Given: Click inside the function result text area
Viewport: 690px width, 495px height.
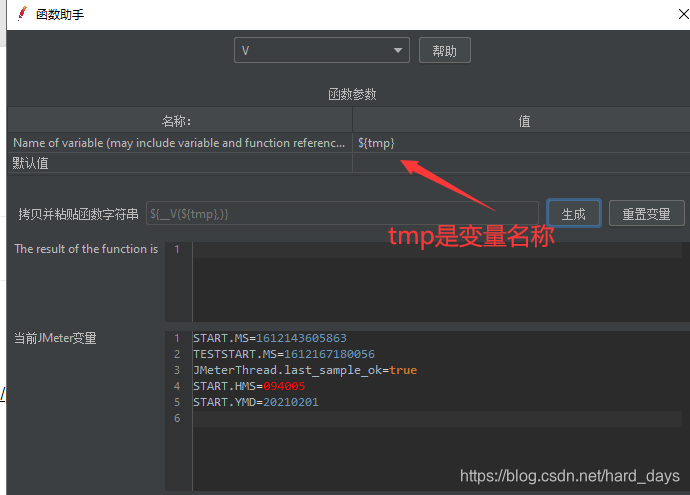Looking at the screenshot, I should point(438,282).
